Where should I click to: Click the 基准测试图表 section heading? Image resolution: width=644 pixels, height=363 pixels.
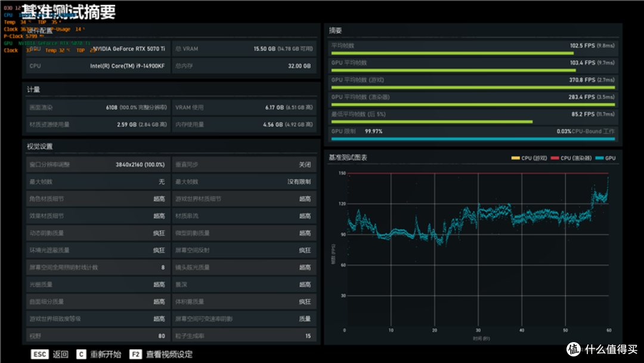[348, 158]
